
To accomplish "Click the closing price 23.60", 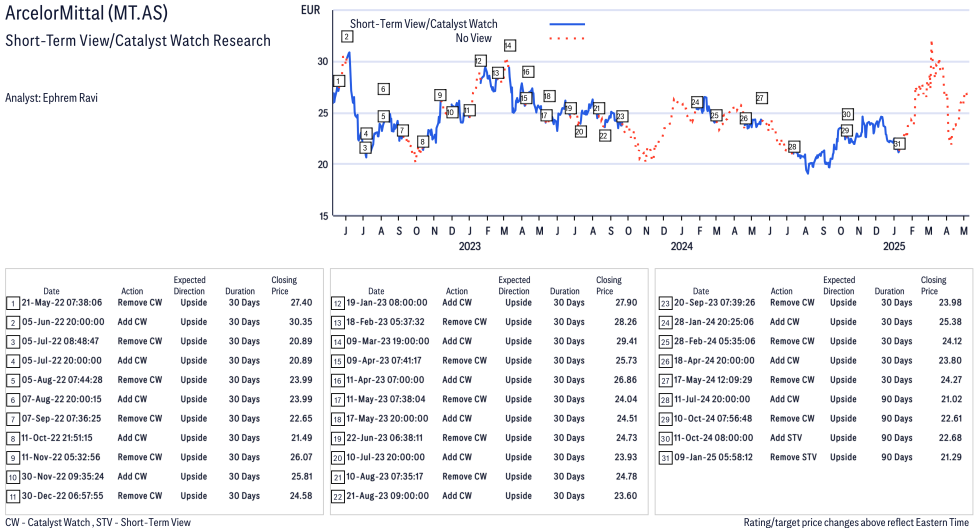I will coord(626,496).
